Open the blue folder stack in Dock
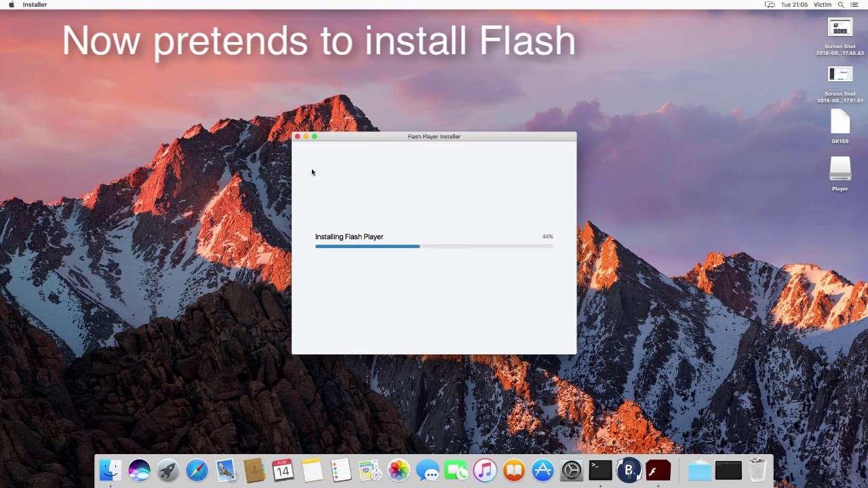The width and height of the screenshot is (868, 488). click(x=699, y=470)
